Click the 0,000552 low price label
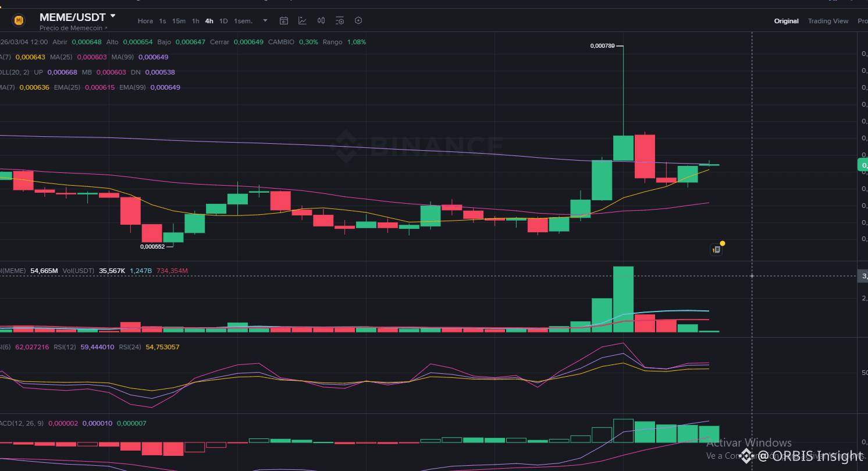This screenshot has height=471, width=868. click(x=153, y=246)
